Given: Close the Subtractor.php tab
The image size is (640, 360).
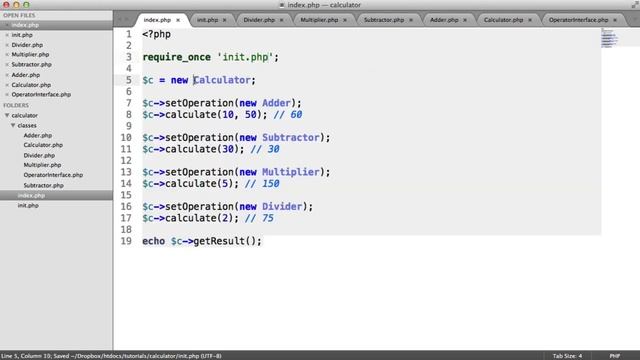Looking at the screenshot, I should tap(411, 20).
